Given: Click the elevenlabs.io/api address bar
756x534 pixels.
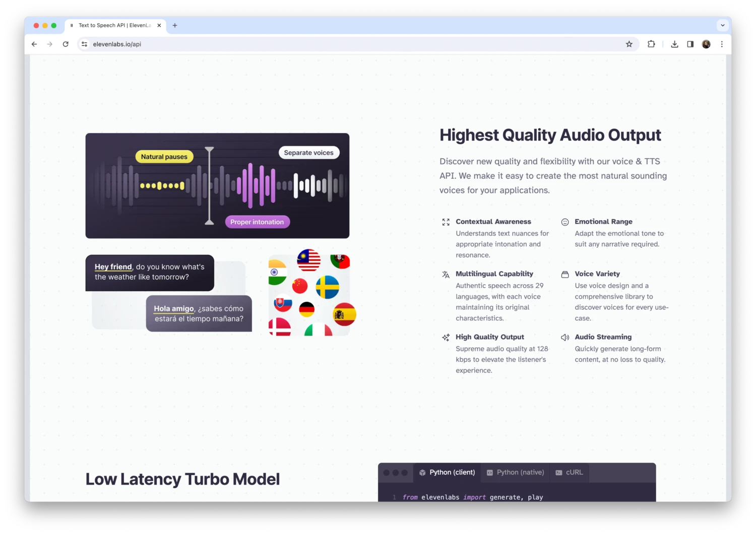Looking at the screenshot, I should (x=353, y=44).
